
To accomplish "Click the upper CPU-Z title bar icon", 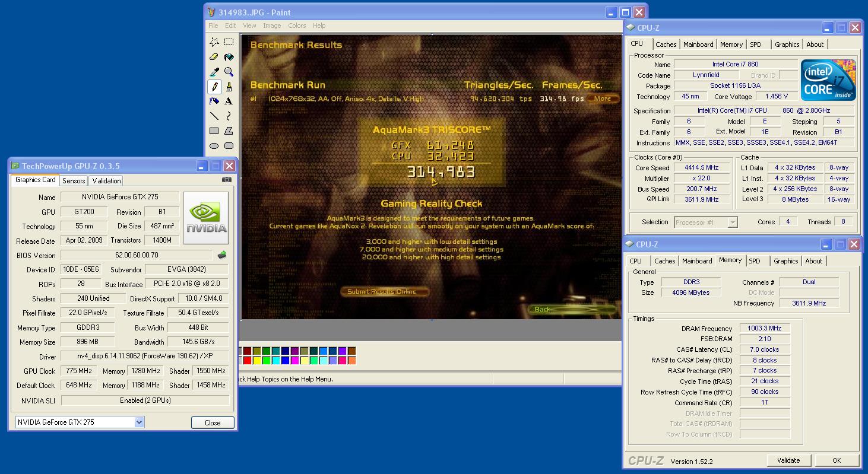I will click(631, 27).
